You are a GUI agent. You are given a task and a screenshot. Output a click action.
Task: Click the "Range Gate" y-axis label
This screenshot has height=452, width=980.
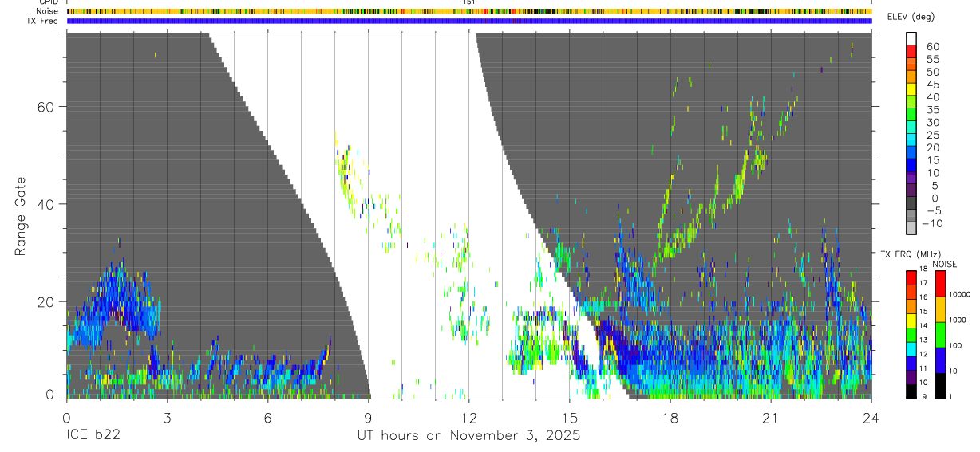coord(22,216)
